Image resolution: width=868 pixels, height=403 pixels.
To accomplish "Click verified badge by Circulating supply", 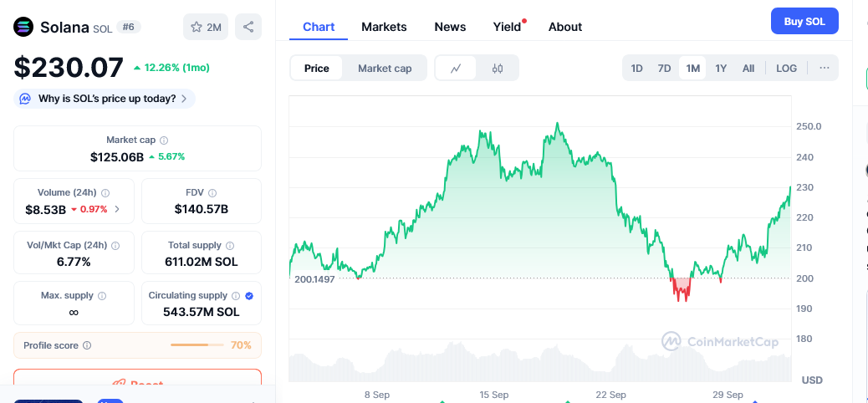I will click(249, 296).
